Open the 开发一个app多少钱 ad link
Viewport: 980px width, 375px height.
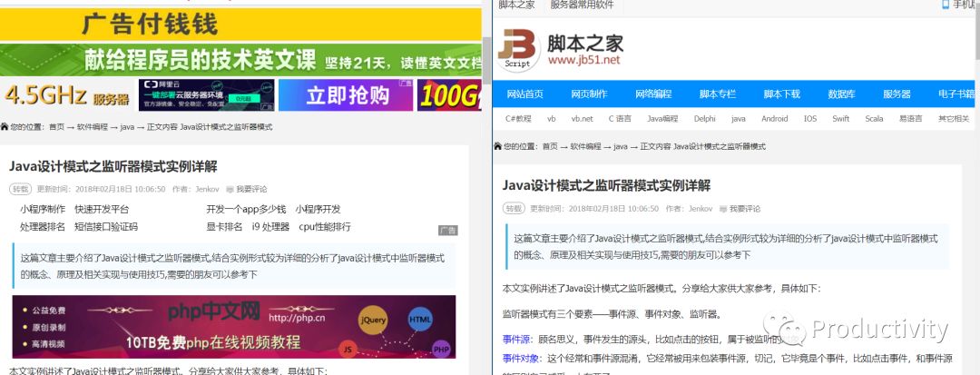(246, 210)
